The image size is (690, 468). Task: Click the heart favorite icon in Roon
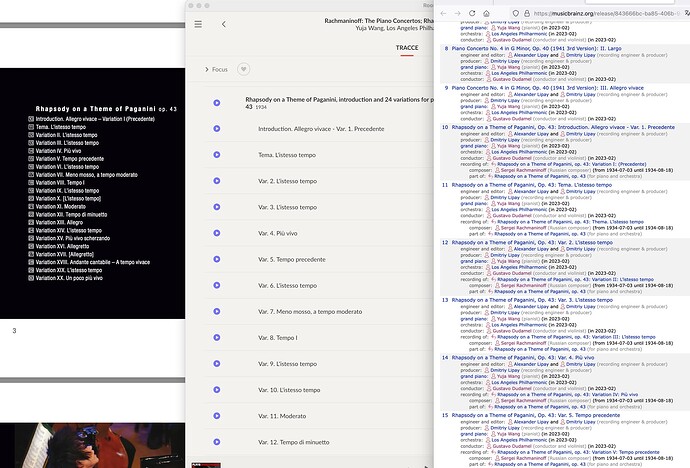point(243,69)
